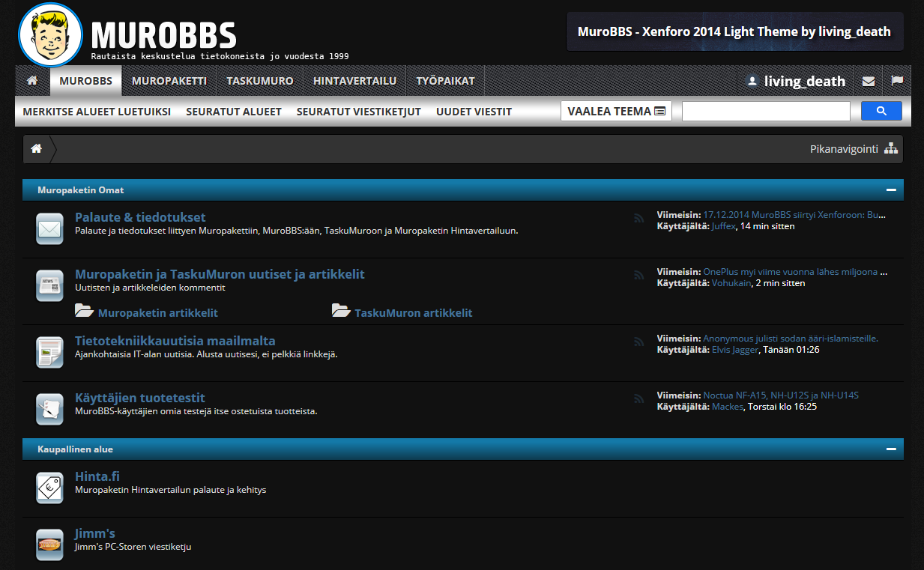Open user profile Juffex
The width and height of the screenshot is (924, 570).
[724, 225]
